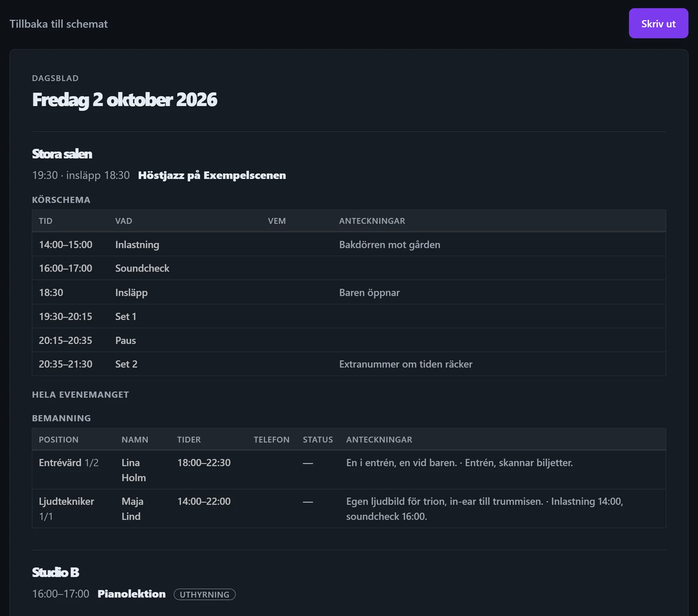The image size is (698, 616).
Task: Click the ANTECKNINGAR header in körschema
Action: click(x=372, y=221)
